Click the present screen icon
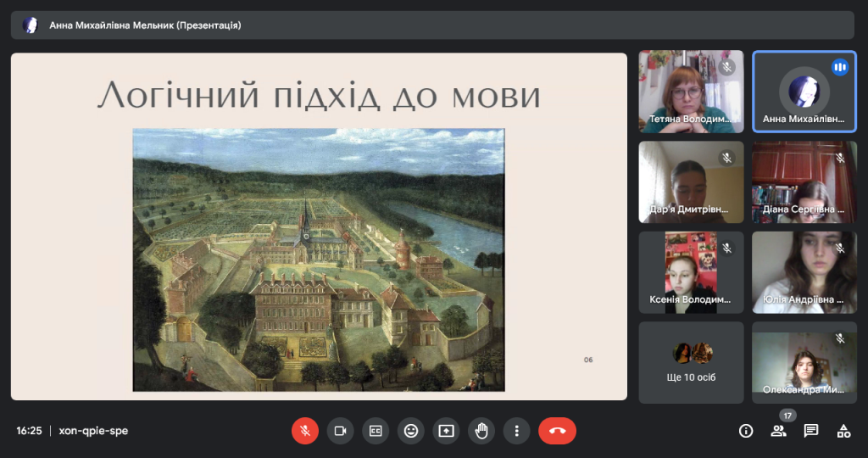The height and width of the screenshot is (458, 868). 446,431
